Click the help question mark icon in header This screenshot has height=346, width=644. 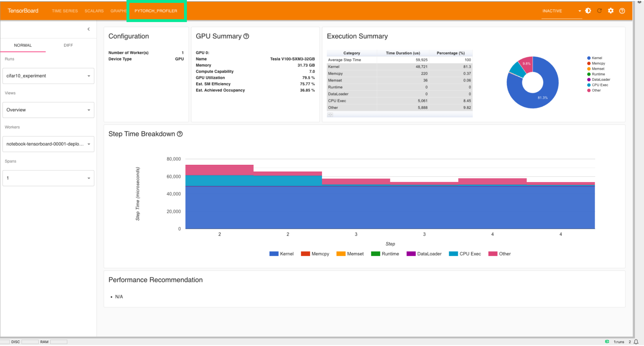622,11
